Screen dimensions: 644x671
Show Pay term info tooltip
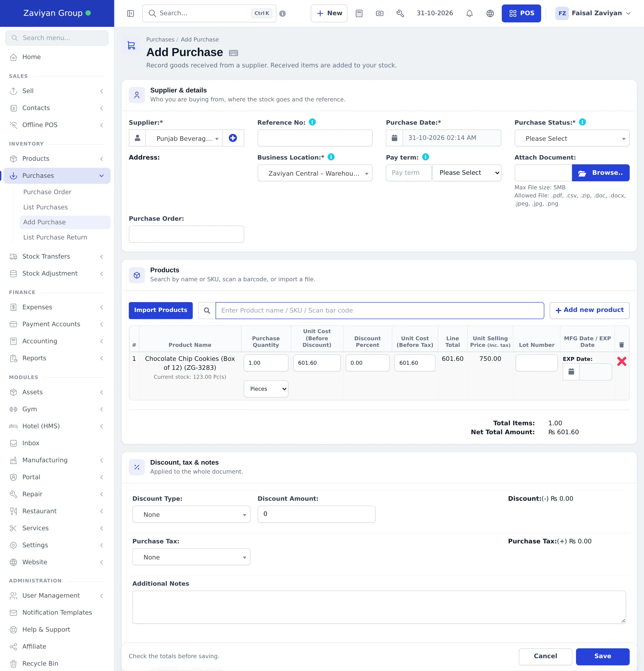(426, 157)
